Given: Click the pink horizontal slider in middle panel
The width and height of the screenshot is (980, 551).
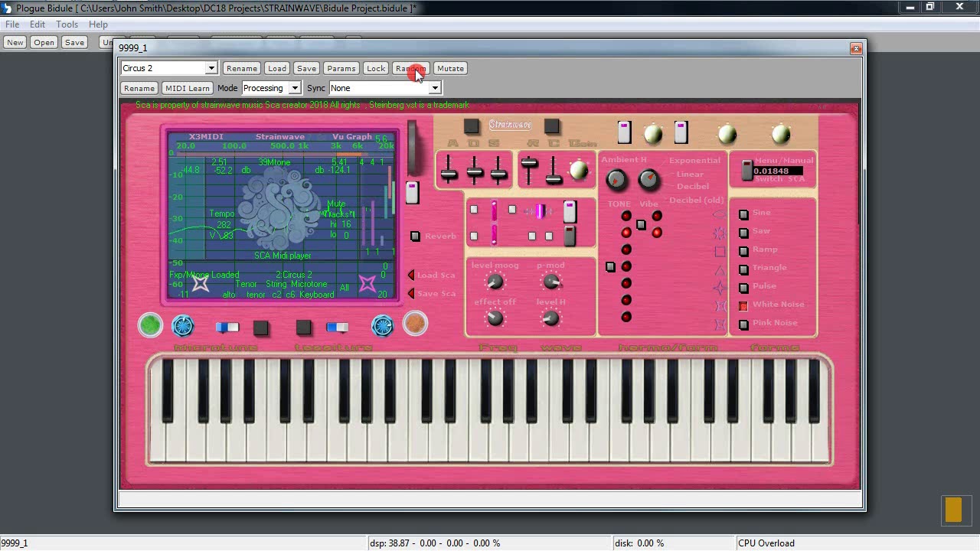Looking at the screenshot, I should (540, 211).
